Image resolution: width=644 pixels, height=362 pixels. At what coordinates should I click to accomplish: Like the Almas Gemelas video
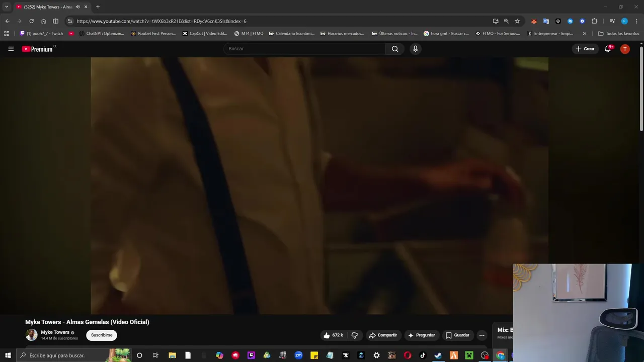[333, 335]
